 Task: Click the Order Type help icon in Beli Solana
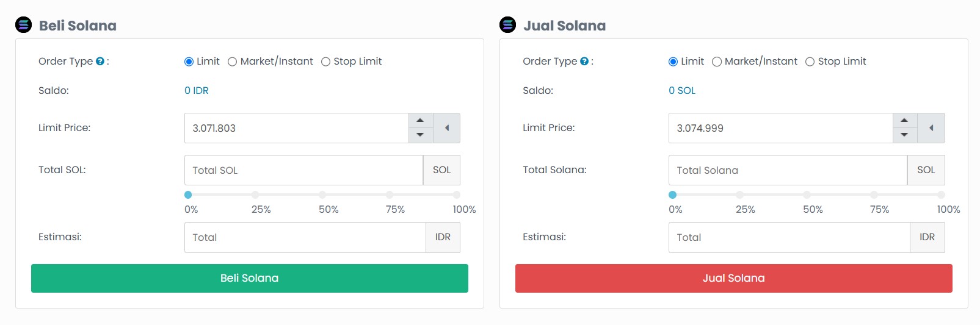coord(100,62)
